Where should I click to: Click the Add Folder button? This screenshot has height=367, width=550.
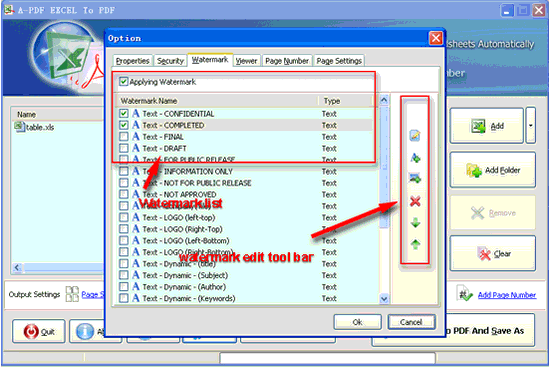pyautogui.click(x=493, y=170)
